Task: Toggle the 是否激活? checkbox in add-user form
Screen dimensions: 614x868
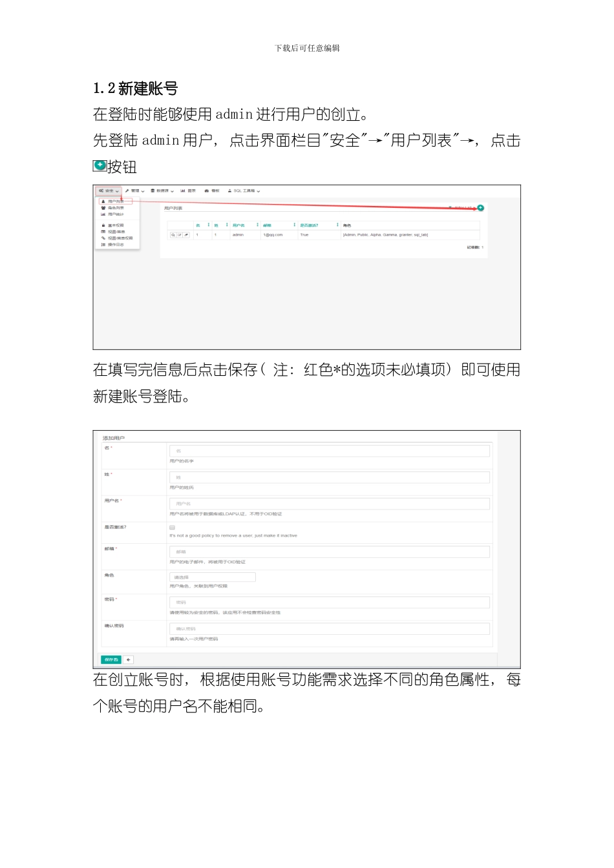Action: point(172,528)
